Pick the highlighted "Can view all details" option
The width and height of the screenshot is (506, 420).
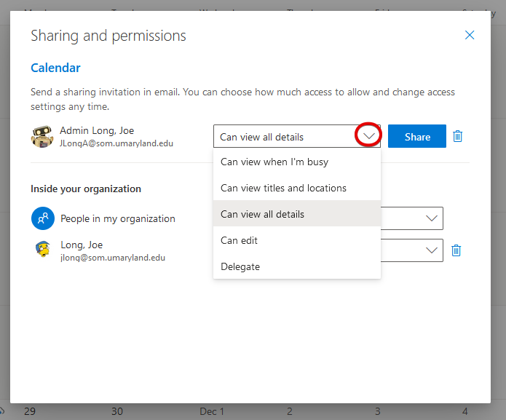262,214
